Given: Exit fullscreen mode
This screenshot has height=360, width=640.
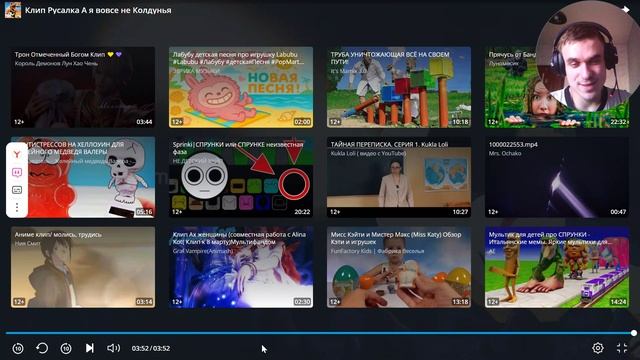Looking at the screenshot, I should pos(622,348).
